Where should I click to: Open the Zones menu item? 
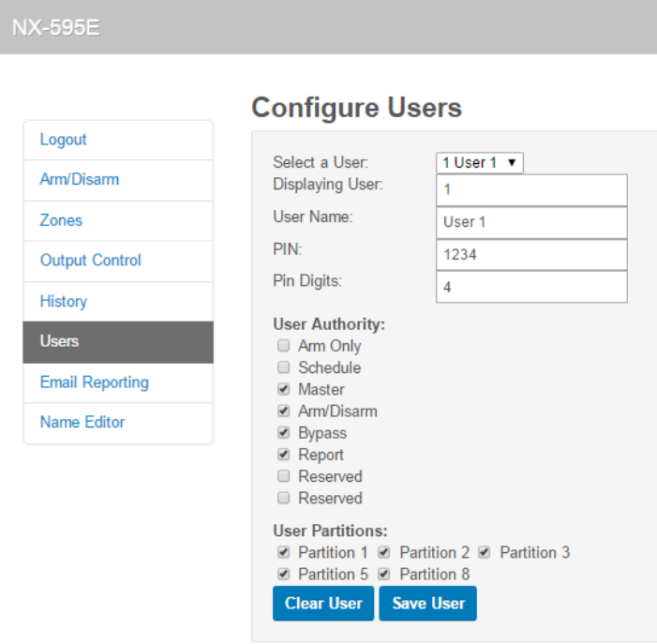(x=61, y=220)
